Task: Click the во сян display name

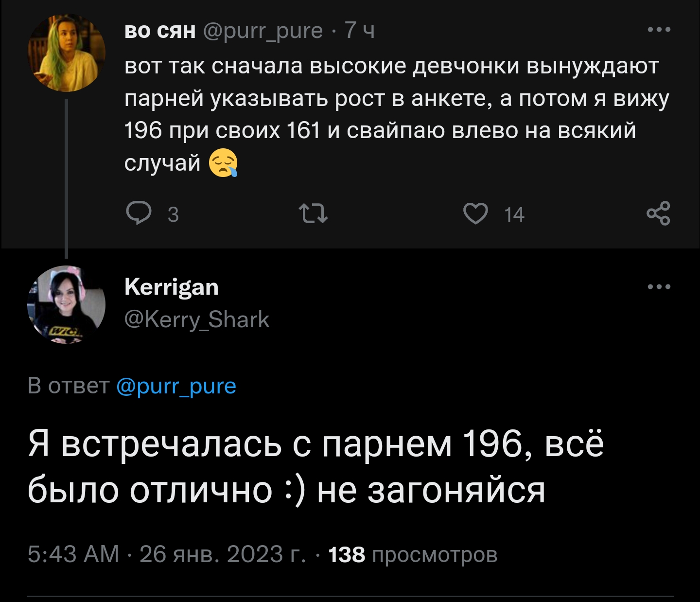Action: pos(160,31)
